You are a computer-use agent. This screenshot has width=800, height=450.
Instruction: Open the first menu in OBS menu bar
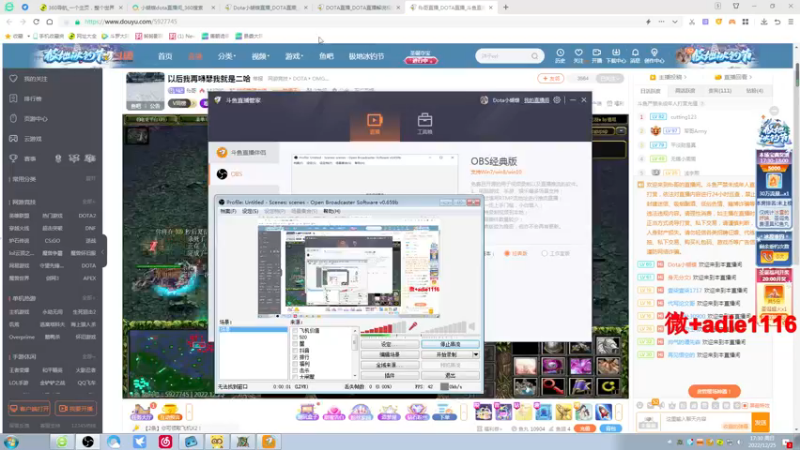click(x=228, y=211)
